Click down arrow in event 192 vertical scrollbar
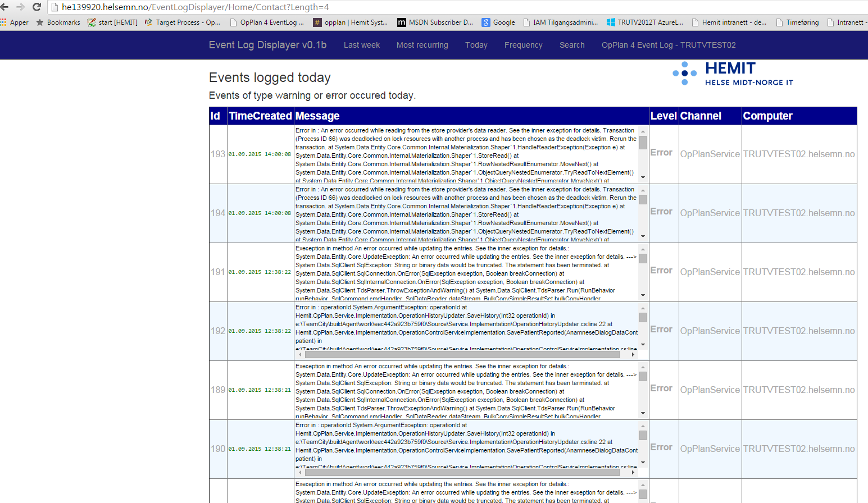The image size is (868, 503). pyautogui.click(x=643, y=345)
